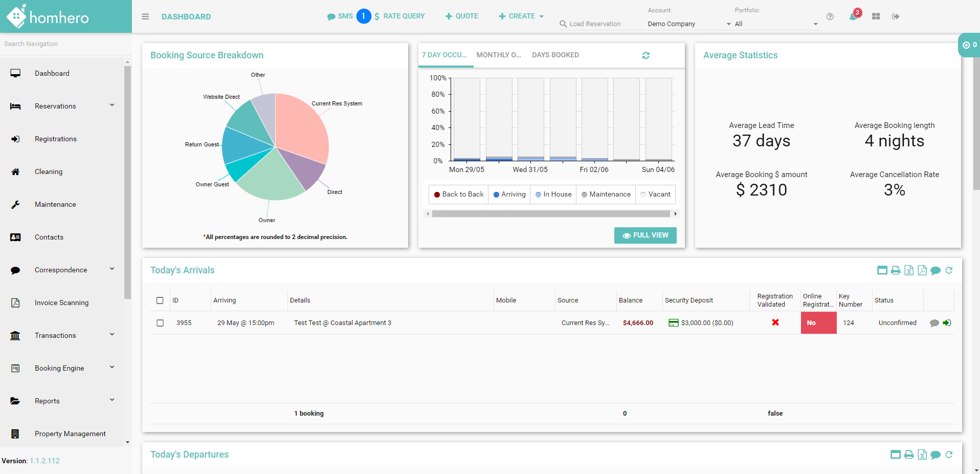The height and width of the screenshot is (474, 980).
Task: Open the help question mark icon
Action: (x=830, y=16)
